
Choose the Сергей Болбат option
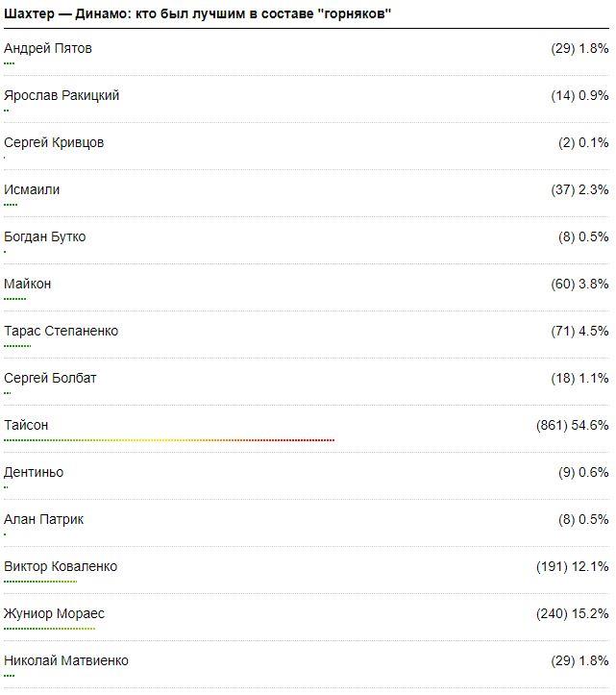(50, 378)
